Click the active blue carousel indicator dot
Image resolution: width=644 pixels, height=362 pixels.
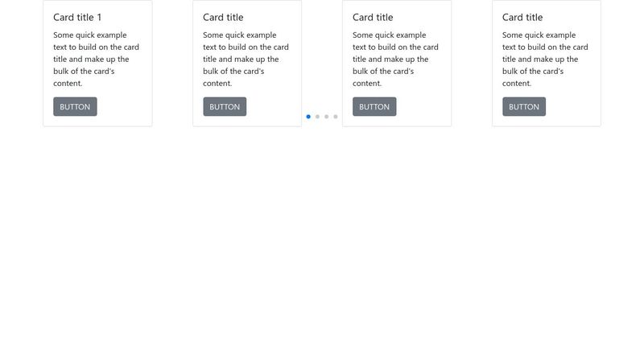(x=308, y=117)
